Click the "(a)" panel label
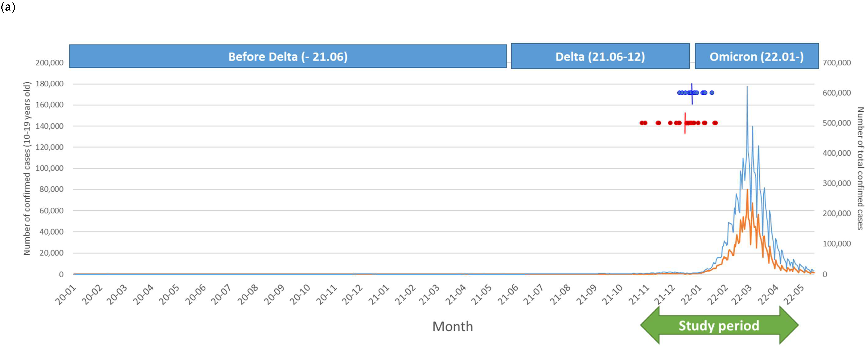Viewport: 868px width, 348px height. click(x=8, y=7)
